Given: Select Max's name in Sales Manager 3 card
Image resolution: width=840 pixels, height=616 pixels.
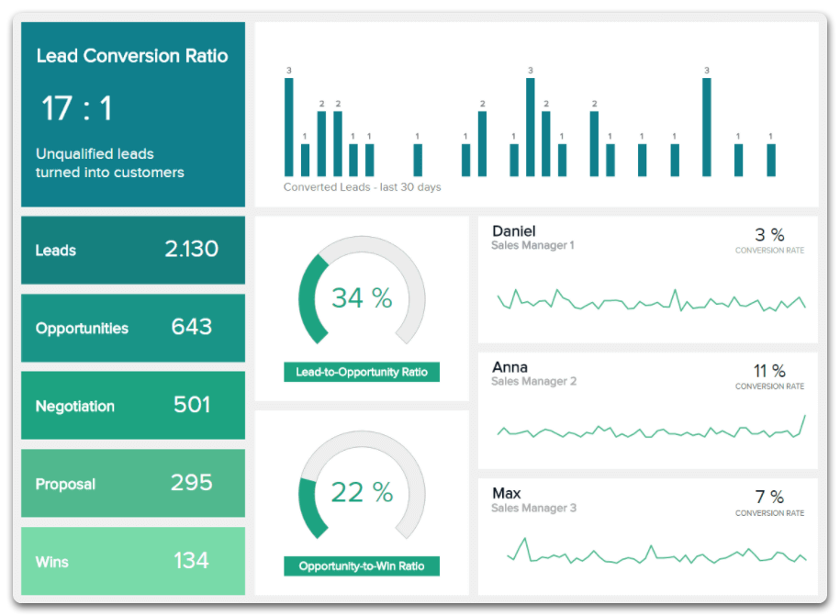Looking at the screenshot, I should point(506,494).
